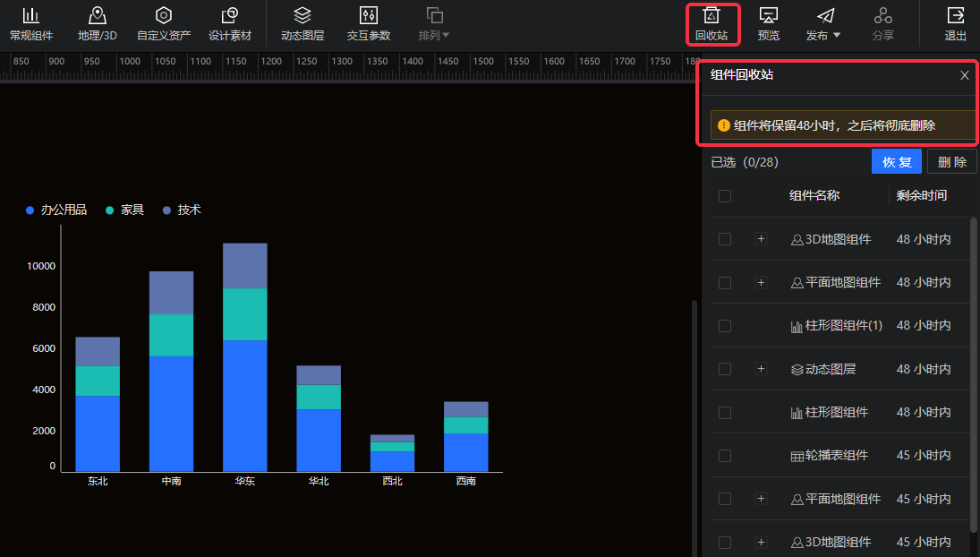
Task: Select the 轮播表组件 row checkbox
Action: coord(725,456)
